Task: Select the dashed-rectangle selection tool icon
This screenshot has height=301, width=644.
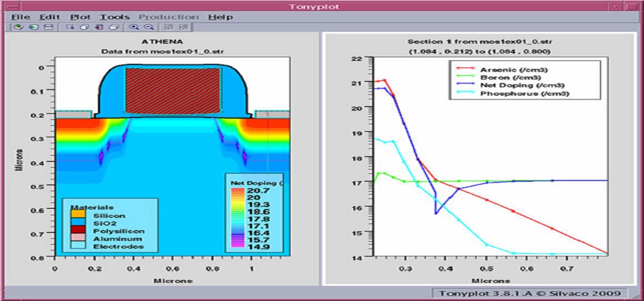Action: tap(70, 27)
